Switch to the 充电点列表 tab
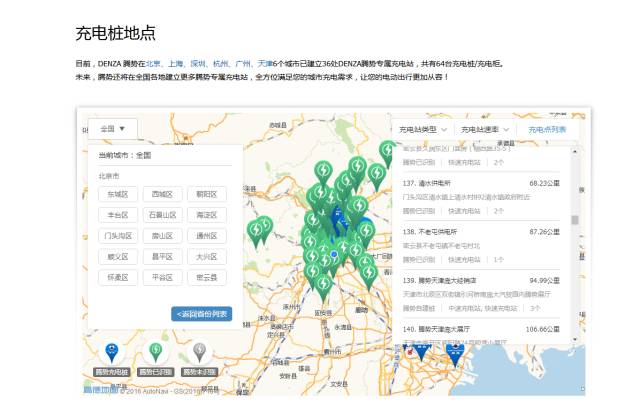 pyautogui.click(x=547, y=129)
